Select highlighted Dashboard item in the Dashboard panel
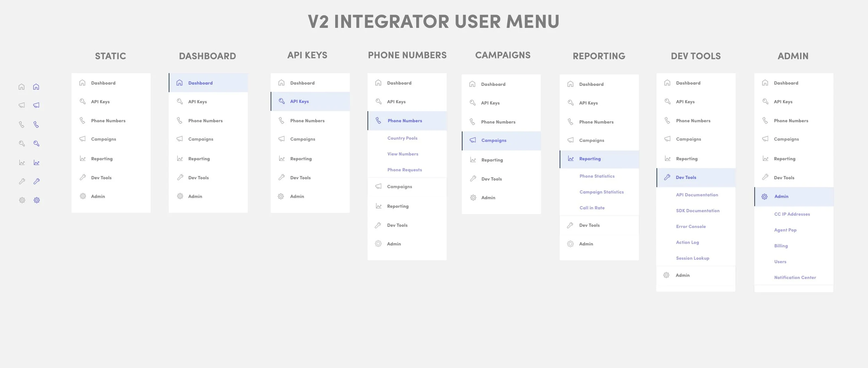868x368 pixels. point(208,83)
